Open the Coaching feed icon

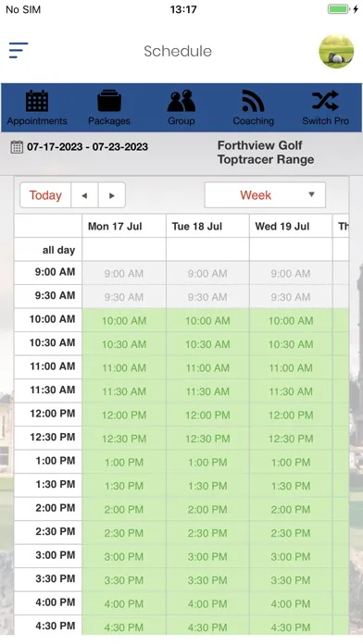(253, 101)
